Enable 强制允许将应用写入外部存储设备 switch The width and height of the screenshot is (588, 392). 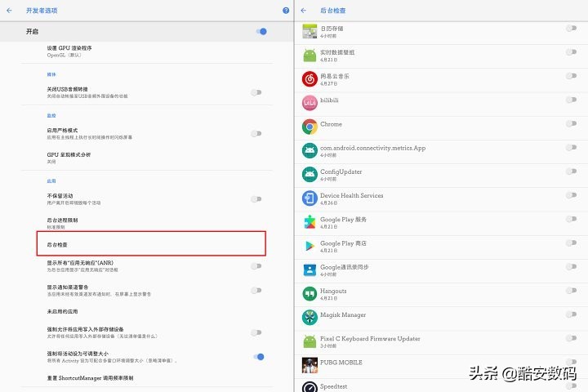click(256, 332)
